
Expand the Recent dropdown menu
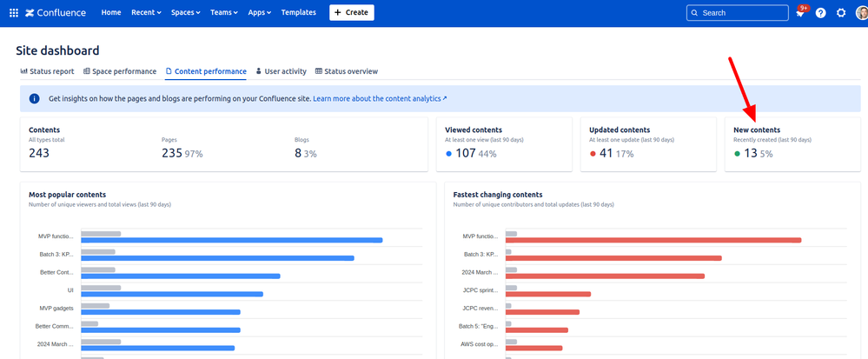[145, 13]
